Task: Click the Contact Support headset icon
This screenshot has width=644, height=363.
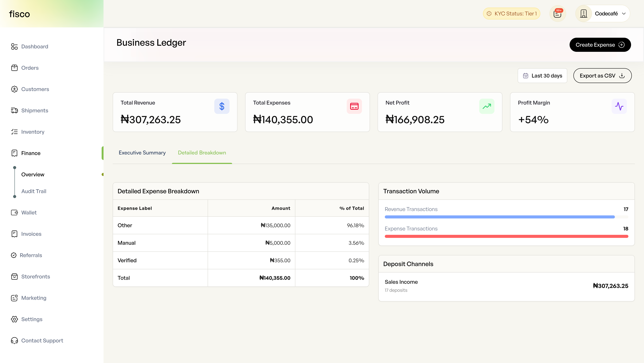Action: pos(14,341)
